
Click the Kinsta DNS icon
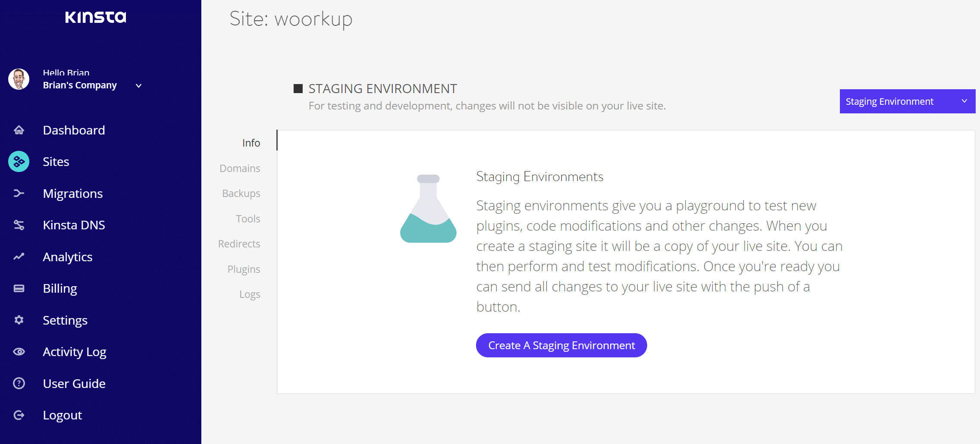point(19,225)
